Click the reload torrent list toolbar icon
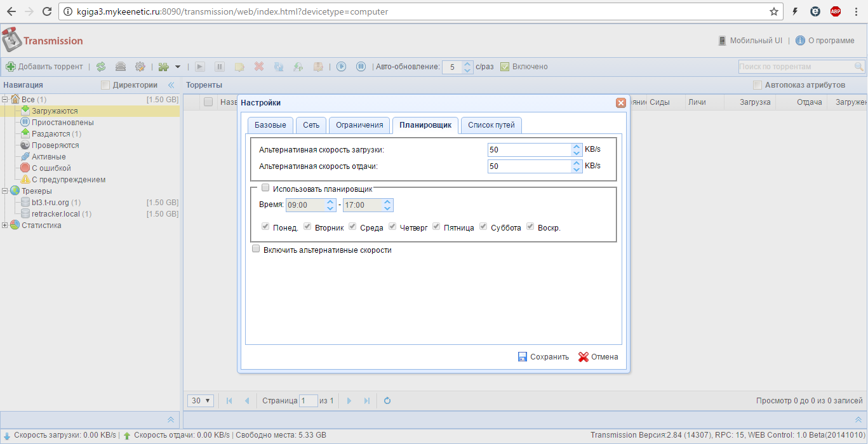868x444 pixels. [x=101, y=67]
